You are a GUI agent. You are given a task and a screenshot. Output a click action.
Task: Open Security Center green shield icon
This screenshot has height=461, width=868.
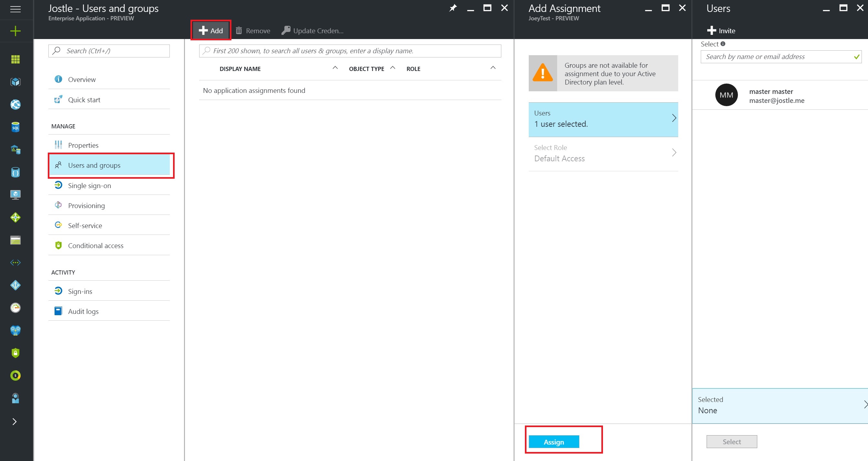click(15, 353)
